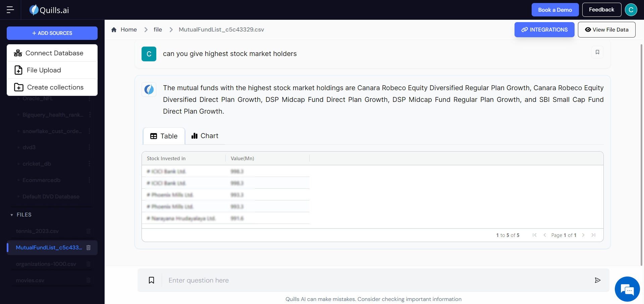Open options menu for cricket_db database
Viewport: 644px width, 304px height.
(x=90, y=164)
